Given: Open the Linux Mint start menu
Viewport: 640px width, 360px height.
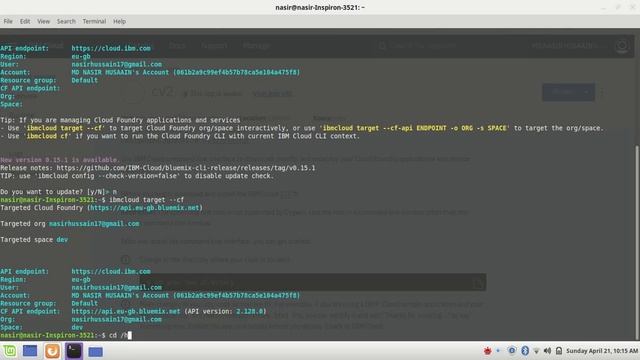Looking at the screenshot, I should click(x=9, y=351).
